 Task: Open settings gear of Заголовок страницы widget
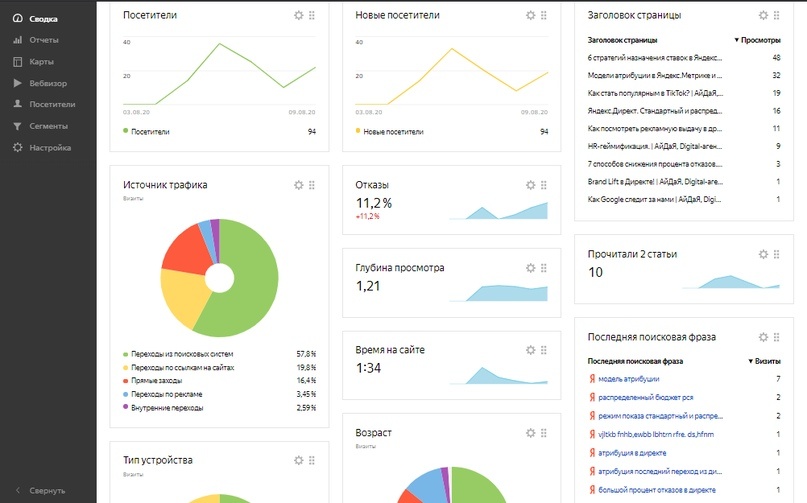coord(763,15)
